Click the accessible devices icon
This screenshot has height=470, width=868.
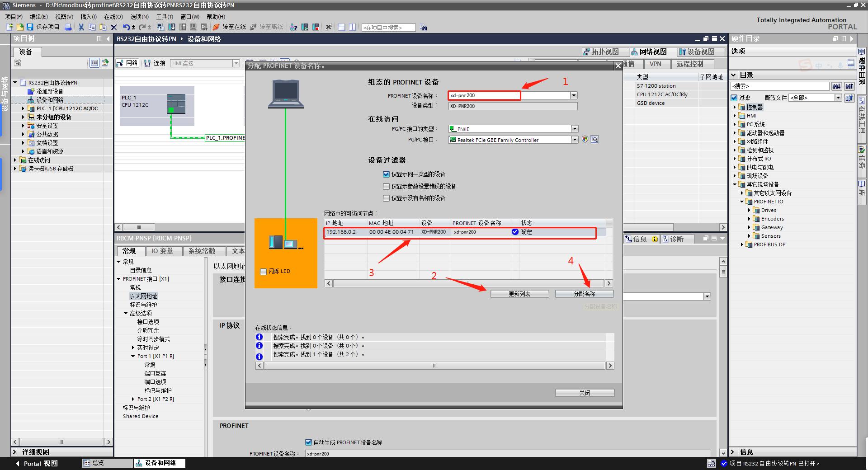coord(293,27)
